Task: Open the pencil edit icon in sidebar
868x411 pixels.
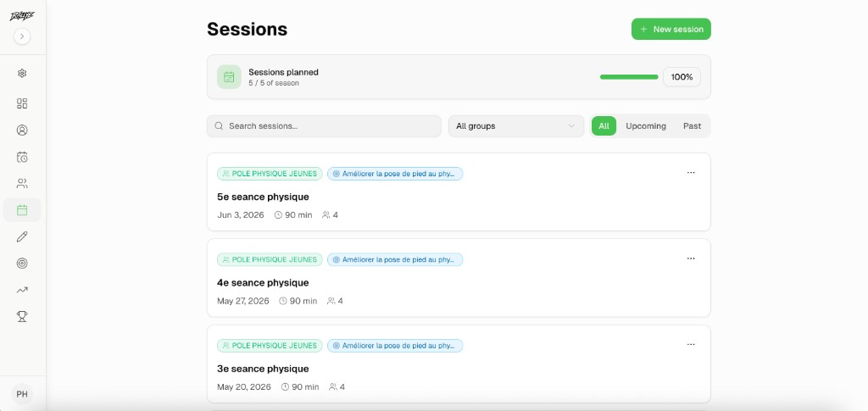Action: 22,236
